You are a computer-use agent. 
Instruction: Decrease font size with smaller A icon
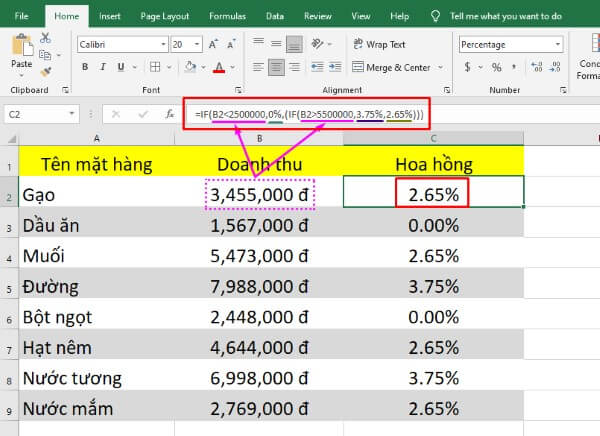coord(232,44)
